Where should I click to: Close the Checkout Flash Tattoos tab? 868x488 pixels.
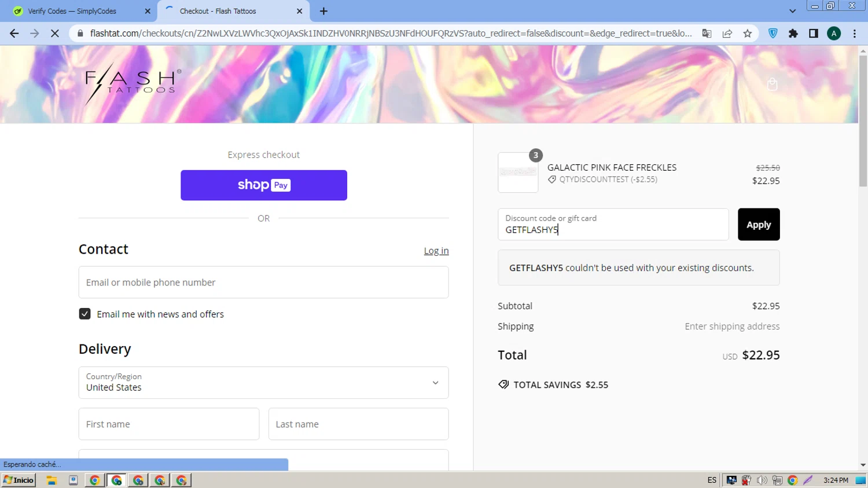coord(299,11)
